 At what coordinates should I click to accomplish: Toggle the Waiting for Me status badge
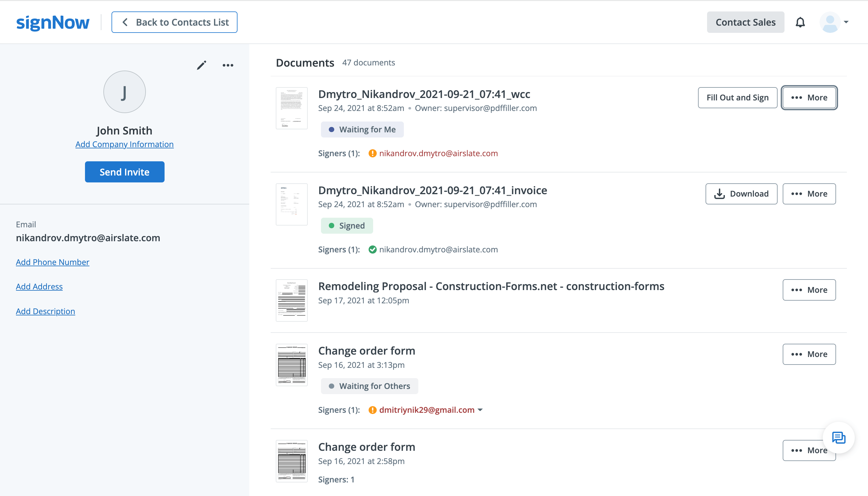point(362,129)
